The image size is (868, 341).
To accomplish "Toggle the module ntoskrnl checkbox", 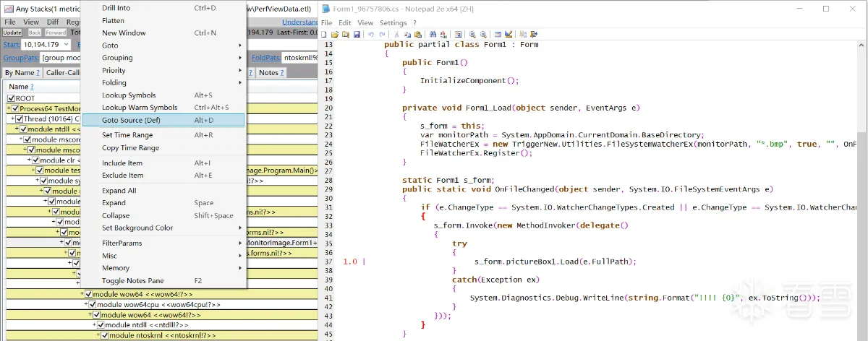I will [104, 335].
